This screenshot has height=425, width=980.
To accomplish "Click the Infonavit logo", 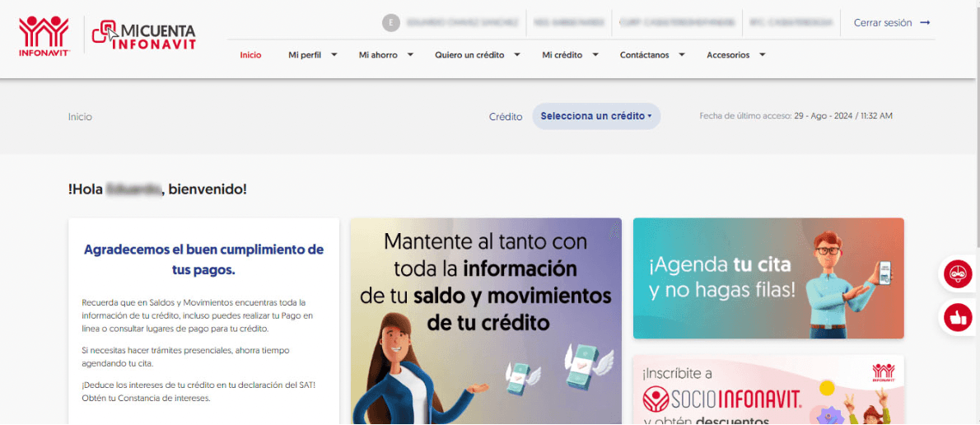I will coord(44,36).
